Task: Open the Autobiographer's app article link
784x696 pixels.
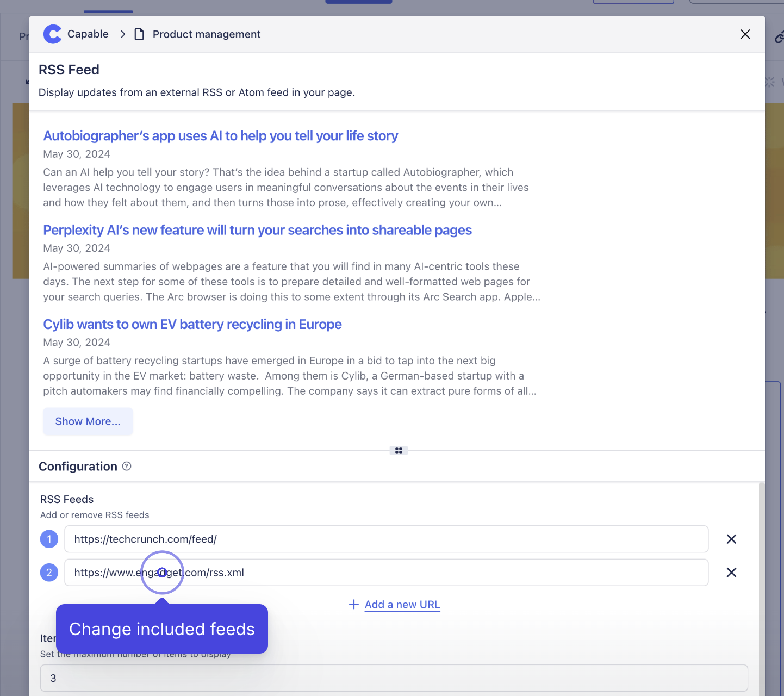Action: pyautogui.click(x=220, y=136)
